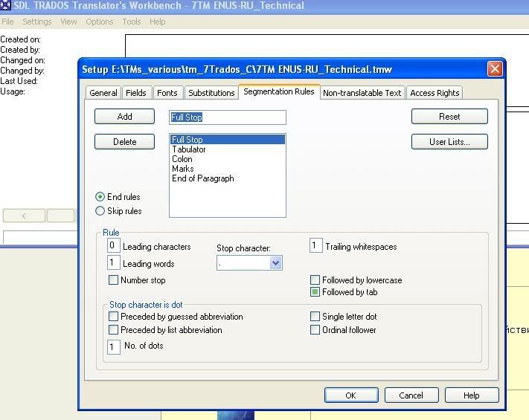
Task: Select the End of Paragraph rule
Action: (228, 178)
